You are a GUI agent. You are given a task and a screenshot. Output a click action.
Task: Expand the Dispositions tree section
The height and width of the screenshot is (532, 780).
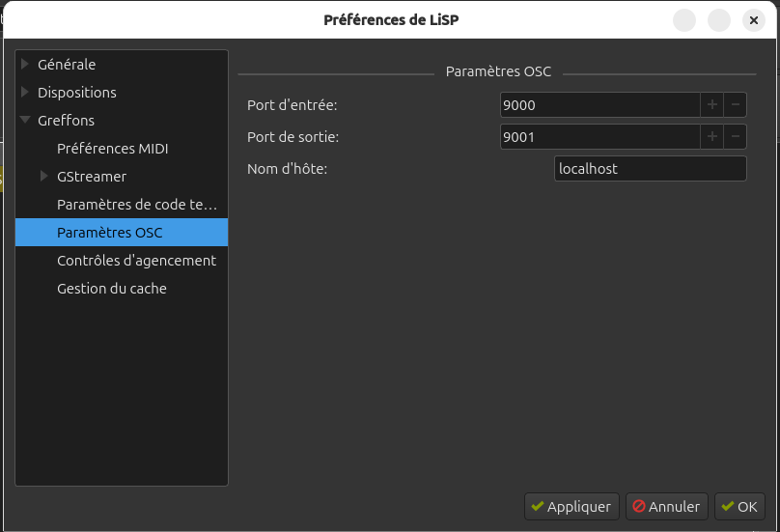(x=25, y=93)
